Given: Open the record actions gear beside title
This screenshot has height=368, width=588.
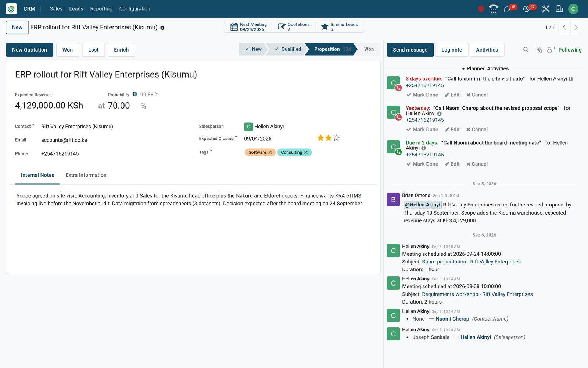Looking at the screenshot, I should pos(162,28).
